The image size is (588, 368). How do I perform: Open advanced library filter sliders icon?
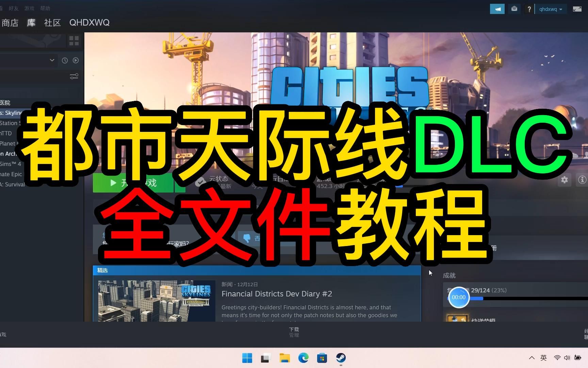tap(74, 76)
